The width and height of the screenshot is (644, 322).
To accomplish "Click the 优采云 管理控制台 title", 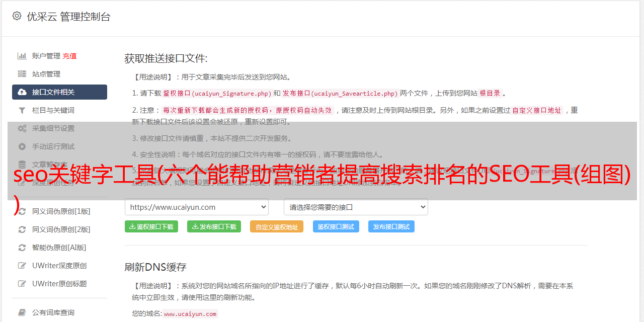I will pos(68,17).
